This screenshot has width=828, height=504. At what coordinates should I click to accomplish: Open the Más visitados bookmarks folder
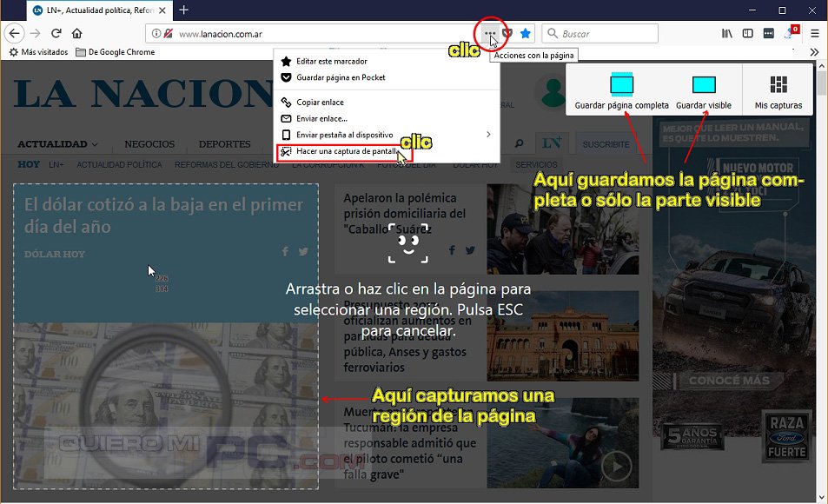(39, 52)
